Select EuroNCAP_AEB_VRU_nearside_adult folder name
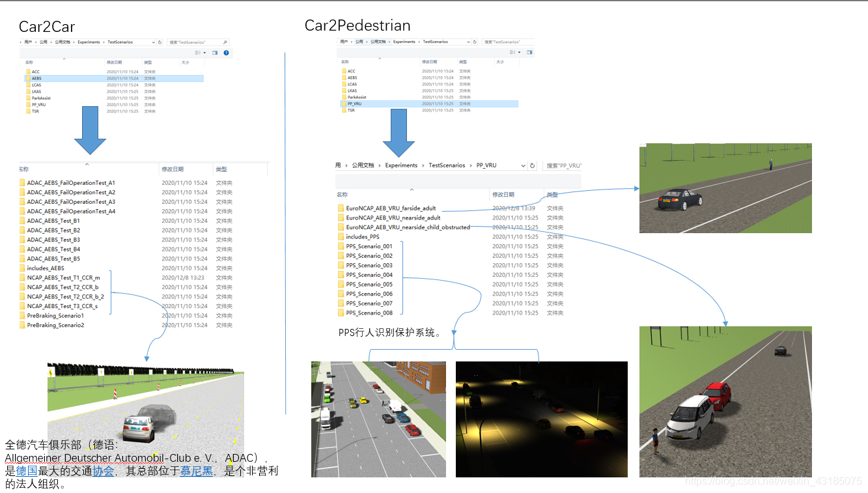Viewport: 868px width, 493px height. [393, 218]
